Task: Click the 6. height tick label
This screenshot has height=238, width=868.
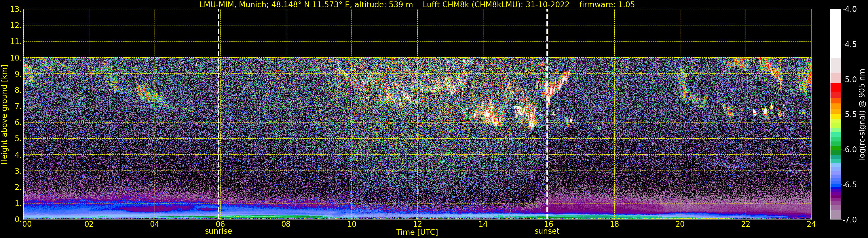Action: point(18,123)
